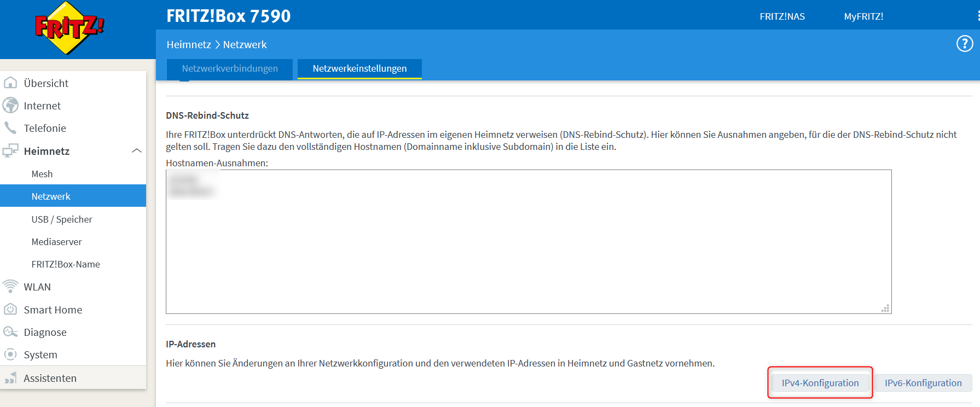Click the FRITZ! logo
The width and height of the screenshot is (980, 407).
point(69,28)
